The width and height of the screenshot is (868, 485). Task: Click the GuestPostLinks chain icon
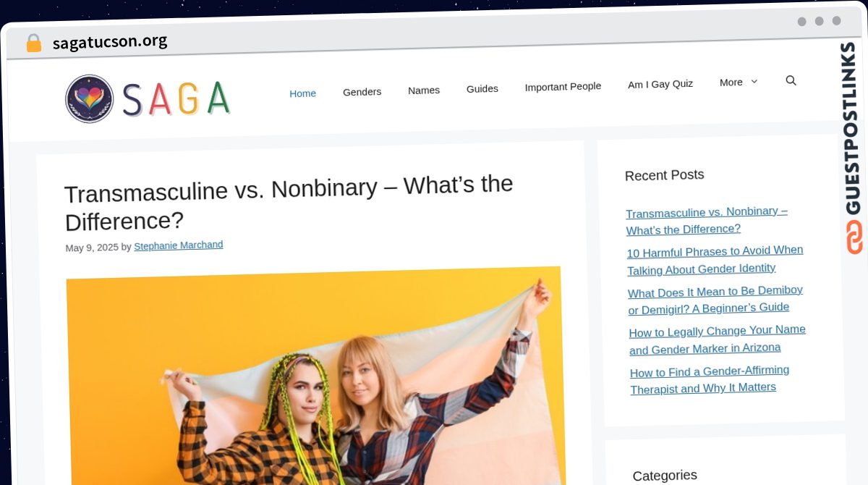tap(854, 237)
